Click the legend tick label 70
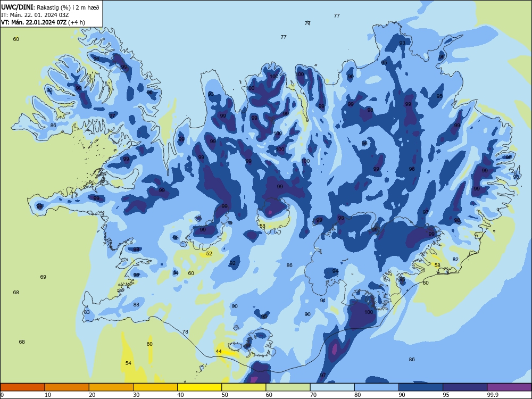 (313, 395)
